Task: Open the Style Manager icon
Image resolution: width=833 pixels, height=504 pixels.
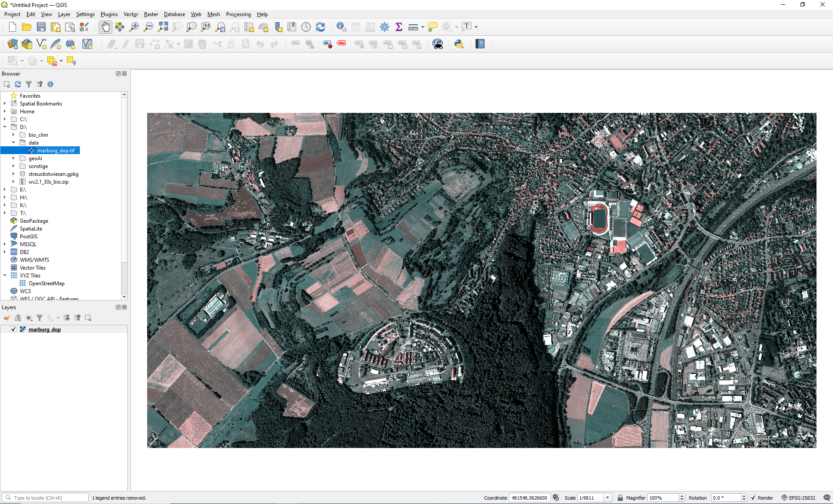Action: pyautogui.click(x=84, y=27)
